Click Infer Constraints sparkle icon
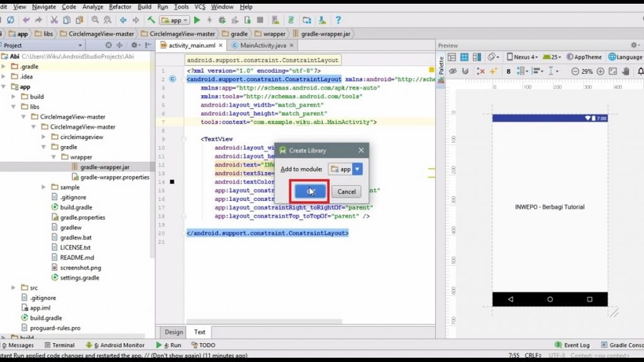The height and width of the screenshot is (362, 644). pyautogui.click(x=494, y=71)
